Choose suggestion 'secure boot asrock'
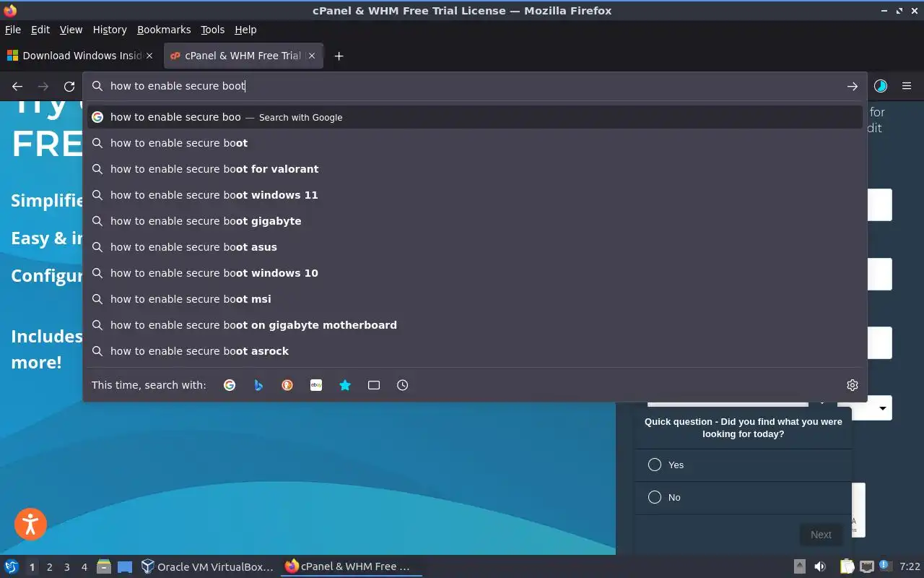This screenshot has width=924, height=578. tap(475, 351)
